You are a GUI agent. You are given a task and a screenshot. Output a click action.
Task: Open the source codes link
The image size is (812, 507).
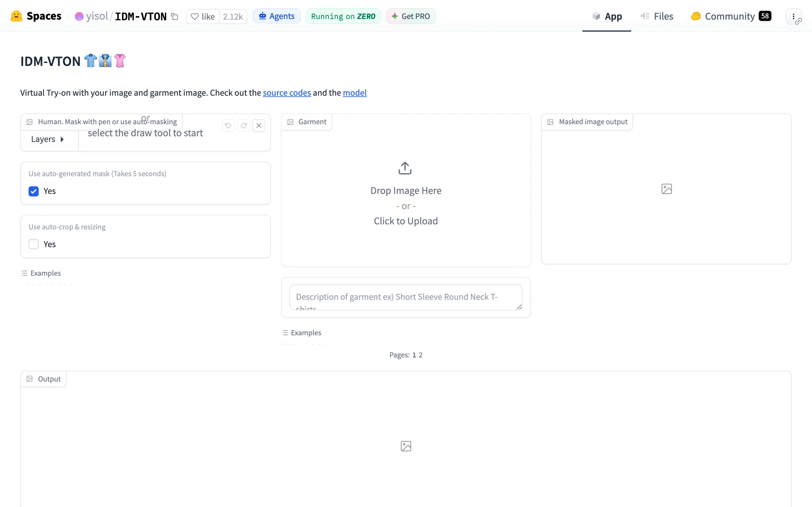click(287, 93)
